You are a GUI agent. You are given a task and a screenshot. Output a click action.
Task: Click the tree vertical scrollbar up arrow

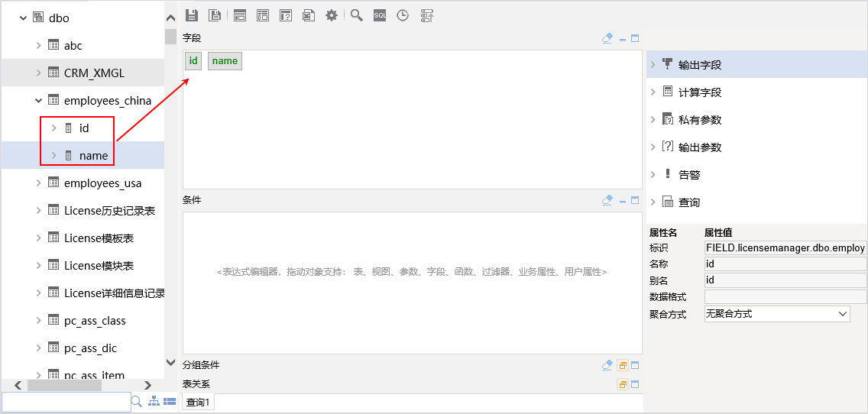point(171,18)
